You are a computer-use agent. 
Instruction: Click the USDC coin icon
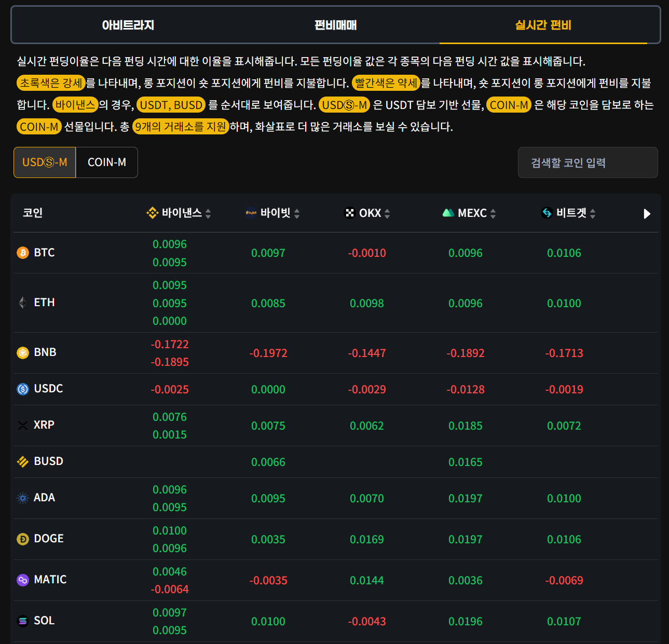23,389
